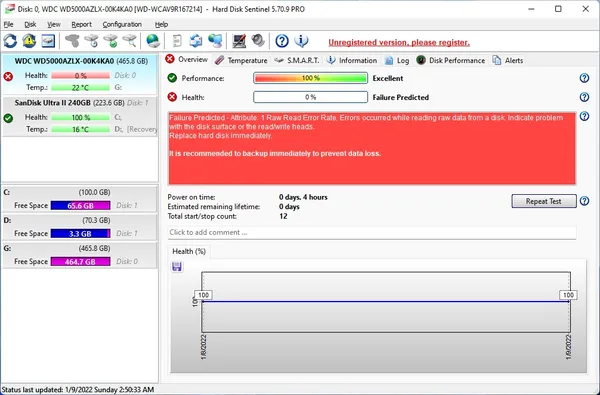Click the document report toolbar icon
Image resolution: width=600 pixels, height=395 pixels.
(x=176, y=41)
